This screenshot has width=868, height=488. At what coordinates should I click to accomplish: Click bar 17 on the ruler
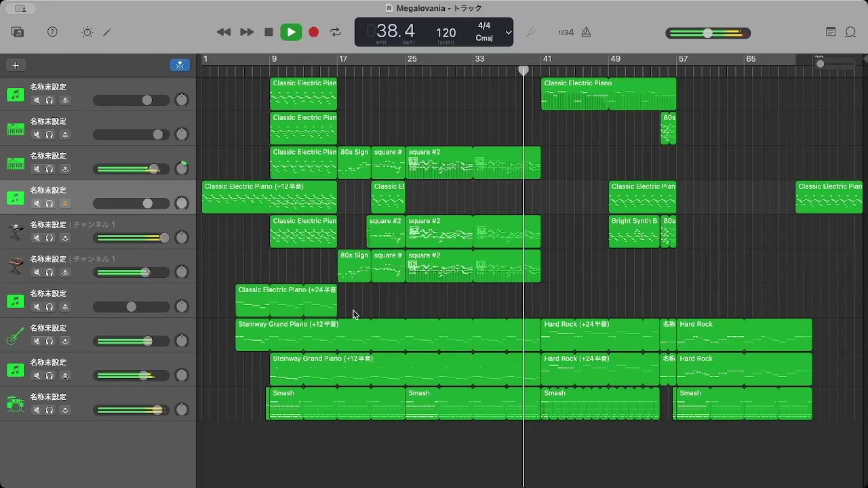point(343,59)
